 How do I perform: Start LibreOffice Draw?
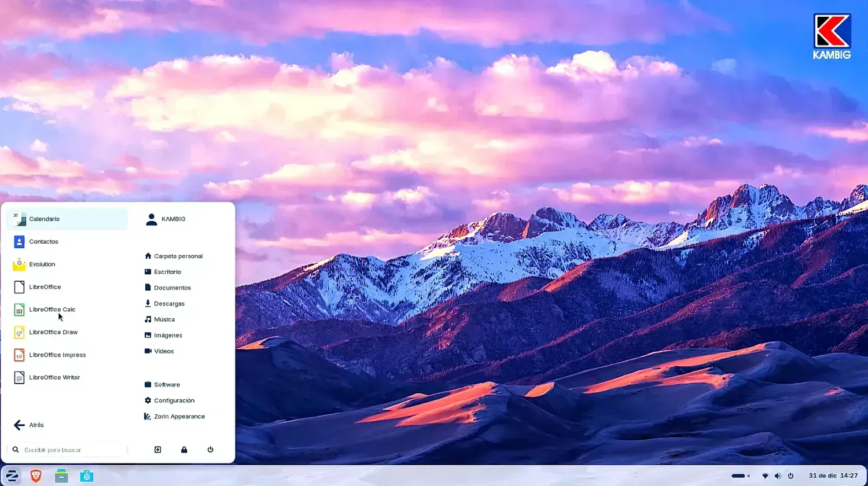[x=53, y=332]
